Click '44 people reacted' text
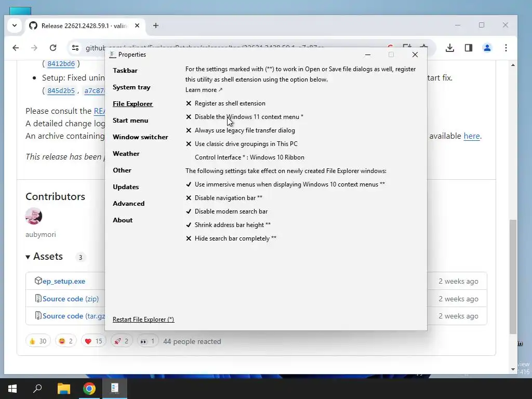Viewport: 532px width, 399px height. (192, 341)
